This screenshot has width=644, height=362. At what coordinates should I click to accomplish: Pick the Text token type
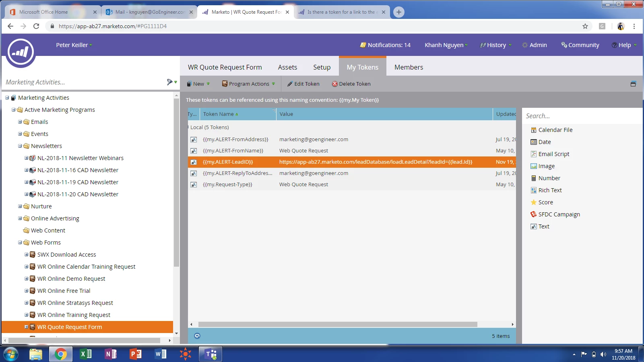540,226
